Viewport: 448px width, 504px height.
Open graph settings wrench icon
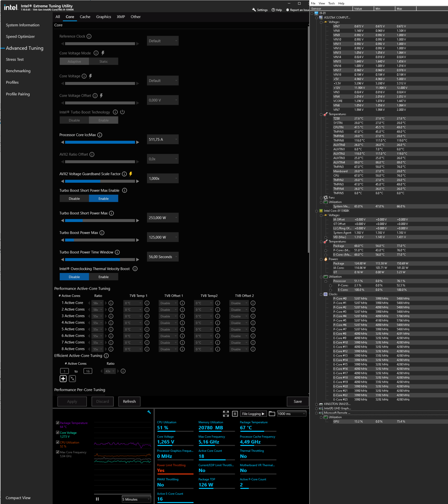tap(149, 412)
